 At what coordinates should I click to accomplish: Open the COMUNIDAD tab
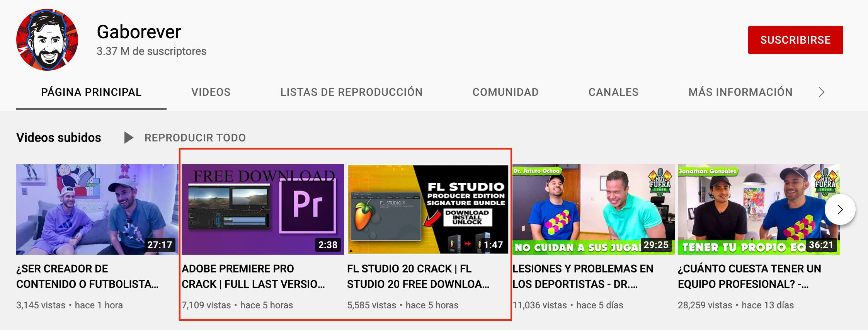[x=505, y=92]
